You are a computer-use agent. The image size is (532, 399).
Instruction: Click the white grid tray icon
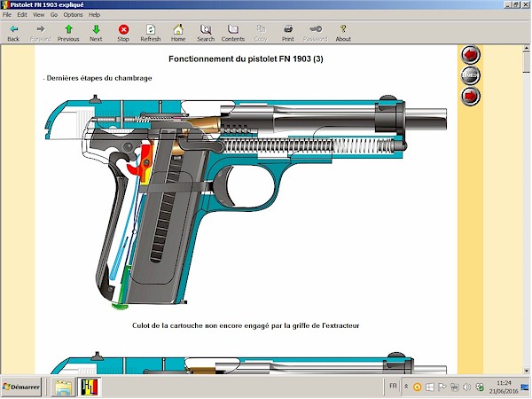coord(429,387)
